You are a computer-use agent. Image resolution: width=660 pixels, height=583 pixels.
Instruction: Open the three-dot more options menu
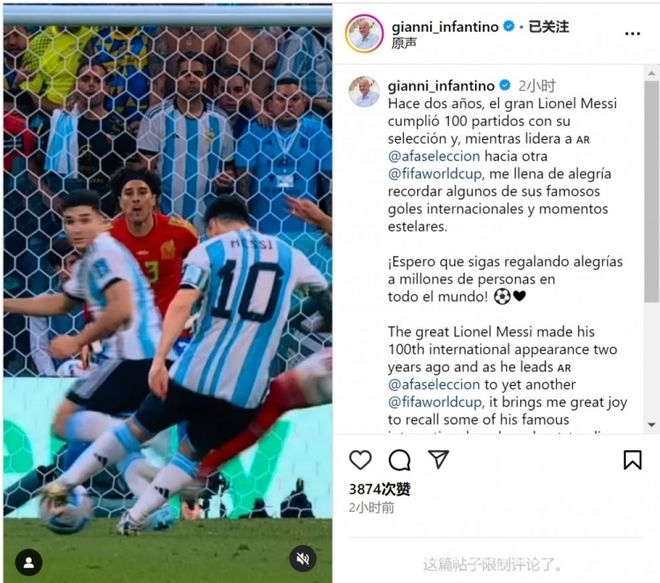click(632, 34)
